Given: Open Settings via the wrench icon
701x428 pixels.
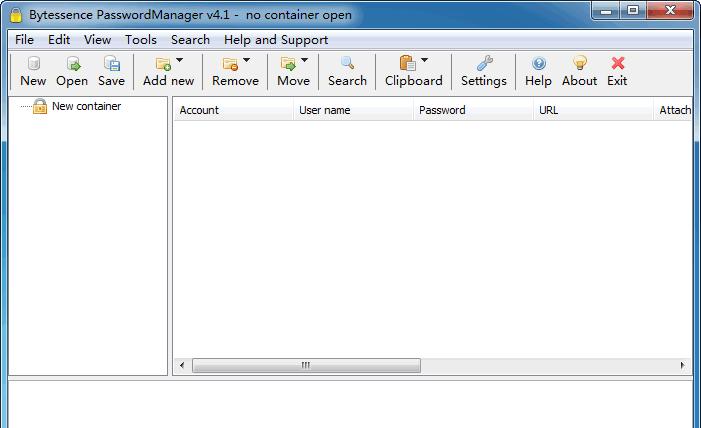Looking at the screenshot, I should 485,63.
